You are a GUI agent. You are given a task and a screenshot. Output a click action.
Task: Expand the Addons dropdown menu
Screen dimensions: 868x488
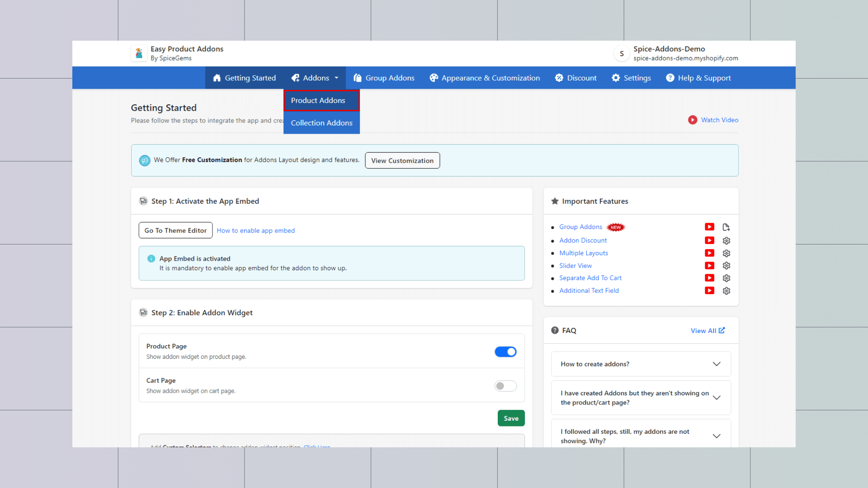[x=315, y=78]
